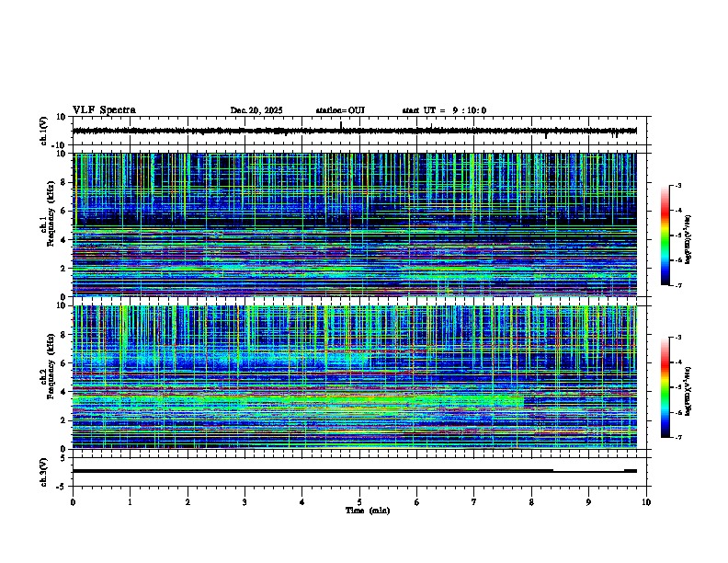
Task: Click the "5" tick of ch.3(V) axis
Action: point(63,458)
